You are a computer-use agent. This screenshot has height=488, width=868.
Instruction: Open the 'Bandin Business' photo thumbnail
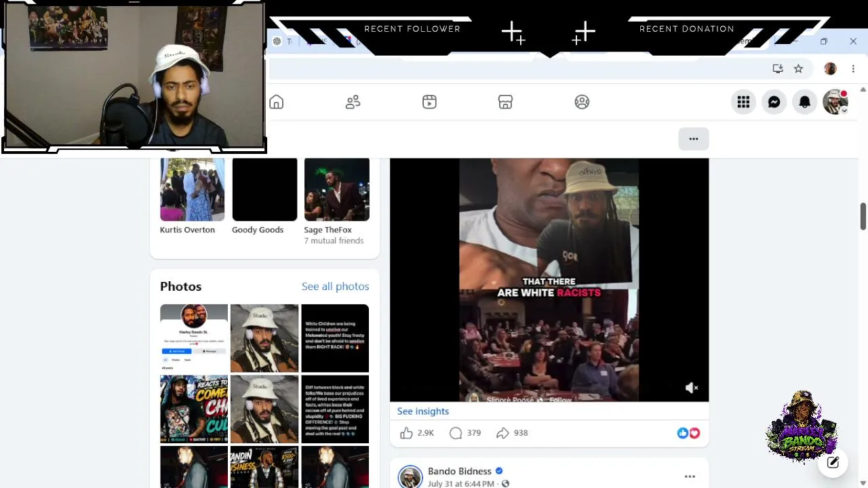tap(264, 467)
